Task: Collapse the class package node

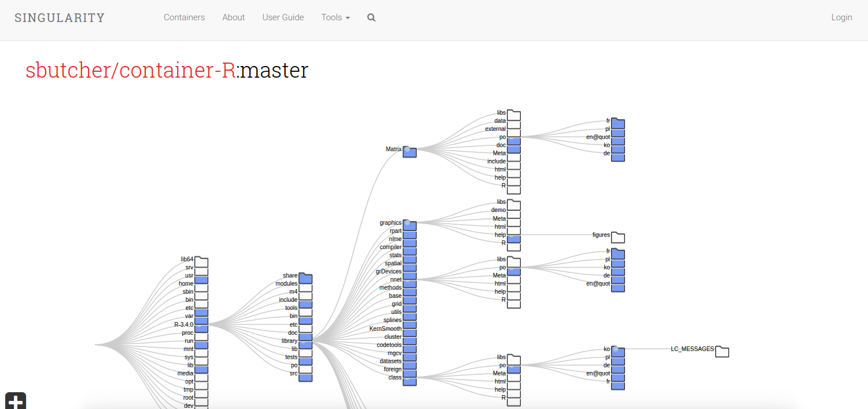Action: pyautogui.click(x=409, y=382)
